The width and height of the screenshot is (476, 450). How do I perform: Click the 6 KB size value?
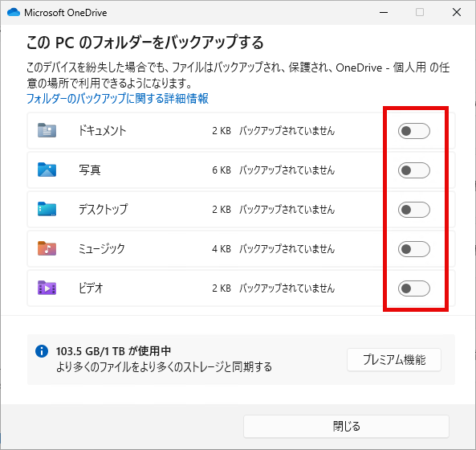click(x=222, y=170)
